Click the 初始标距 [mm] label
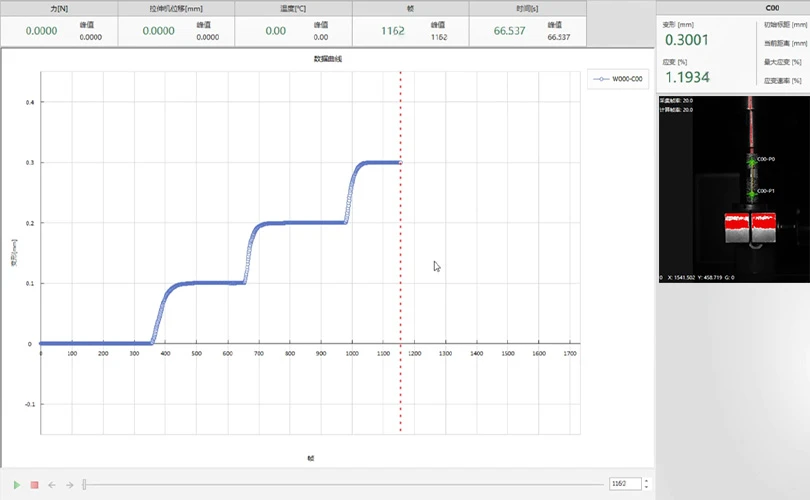 click(786, 24)
